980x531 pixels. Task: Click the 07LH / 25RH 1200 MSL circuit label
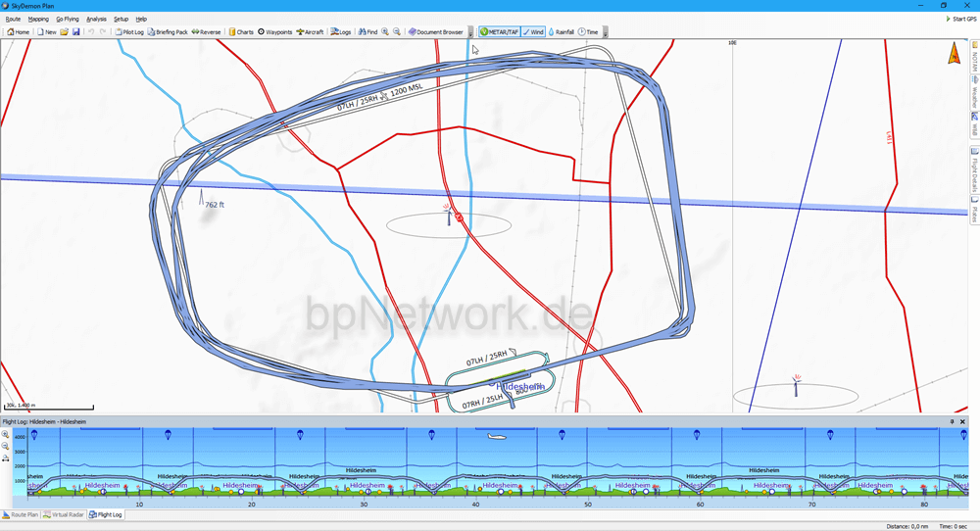[380, 98]
